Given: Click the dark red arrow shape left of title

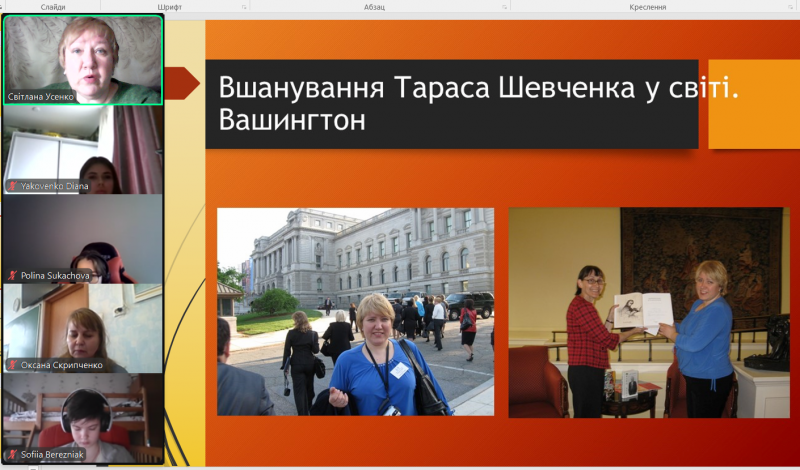Looking at the screenshot, I should (183, 83).
